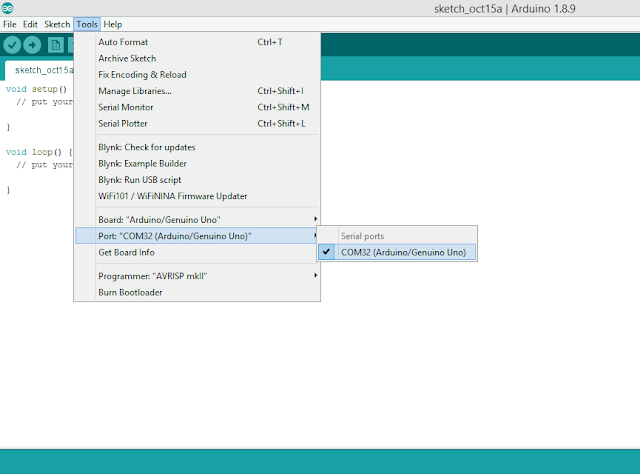Switch to the sketch_oct15a tab

[41, 70]
